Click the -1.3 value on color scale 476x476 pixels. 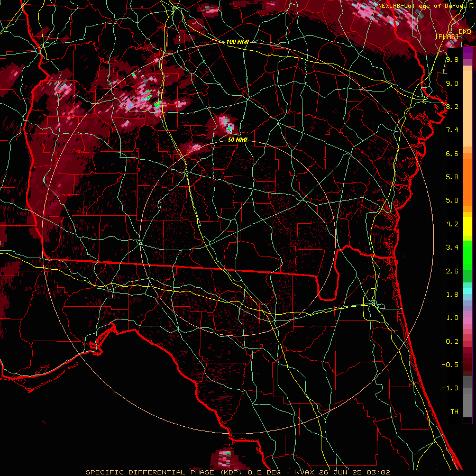pos(450,388)
